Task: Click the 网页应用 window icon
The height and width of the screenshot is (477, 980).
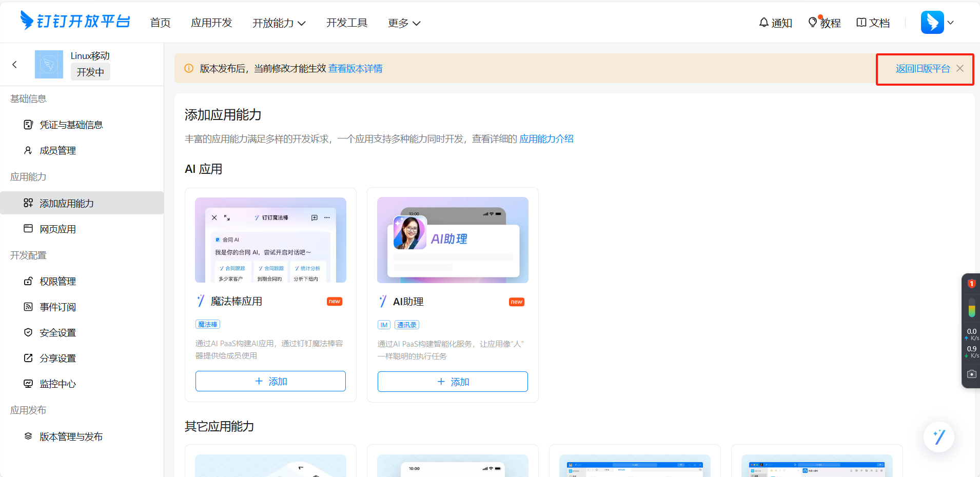Action: pyautogui.click(x=28, y=229)
